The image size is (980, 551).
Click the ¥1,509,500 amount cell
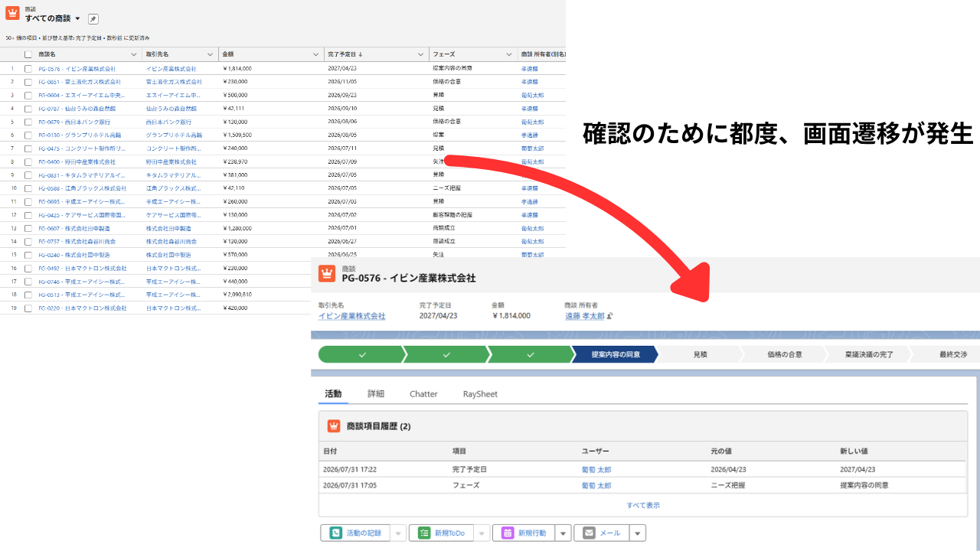(237, 135)
